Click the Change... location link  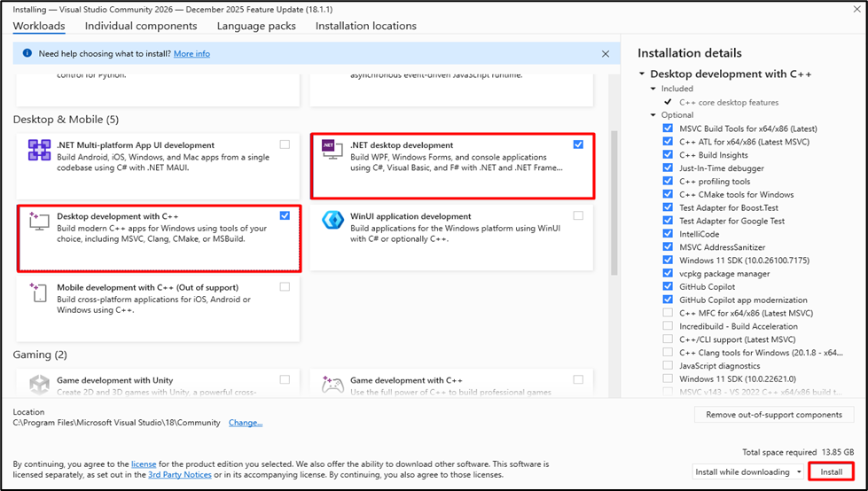point(246,423)
